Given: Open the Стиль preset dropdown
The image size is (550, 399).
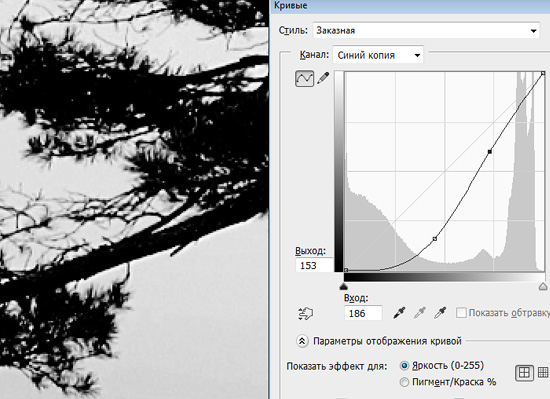Looking at the screenshot, I should (x=426, y=31).
